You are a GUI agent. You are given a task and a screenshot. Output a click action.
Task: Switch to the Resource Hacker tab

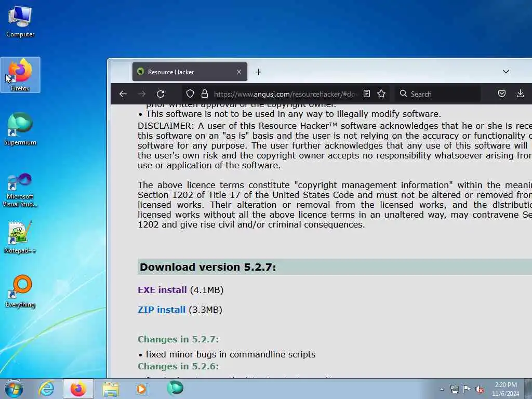pyautogui.click(x=190, y=72)
